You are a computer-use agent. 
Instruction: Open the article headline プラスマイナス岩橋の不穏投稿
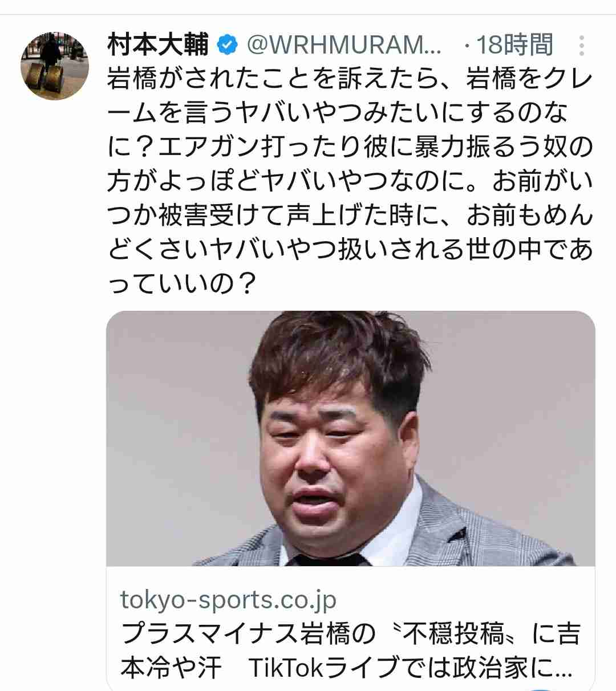click(350, 634)
